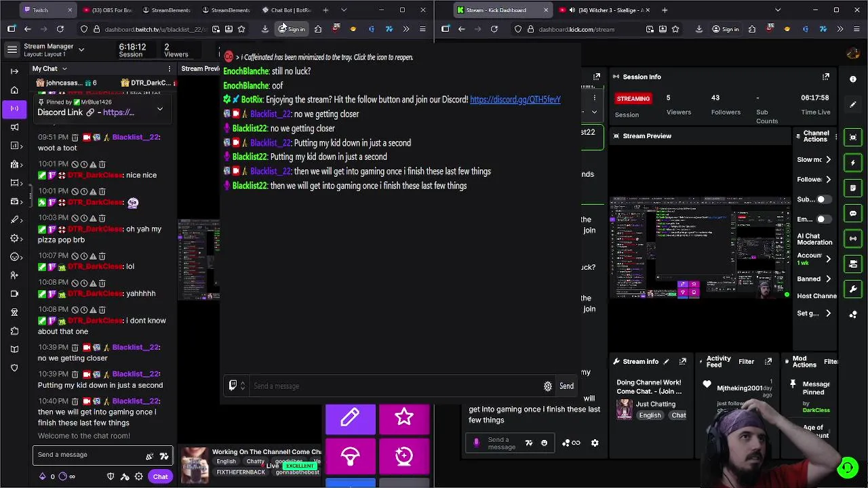Click the collapse-sidebar arrow in Twitch dashboard
This screenshot has height=488, width=868.
click(14, 71)
